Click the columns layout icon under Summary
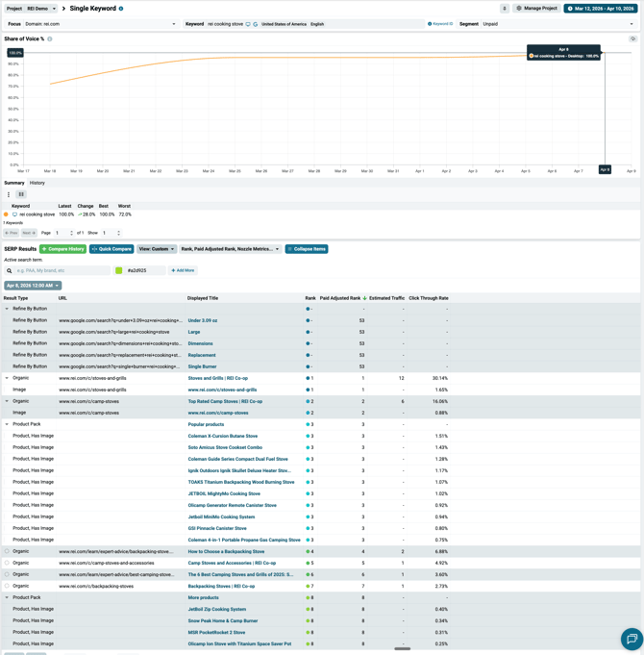Image resolution: width=644 pixels, height=655 pixels. coord(21,194)
